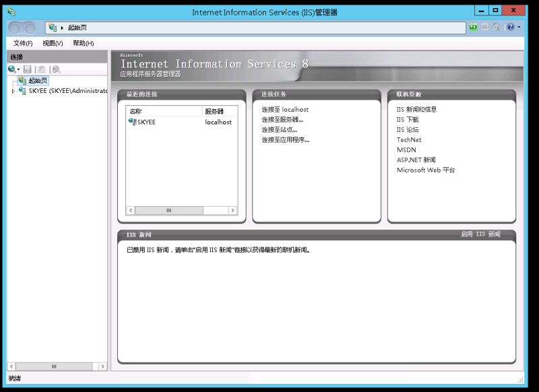
Task: Click 连接至 localhost link
Action: point(285,110)
